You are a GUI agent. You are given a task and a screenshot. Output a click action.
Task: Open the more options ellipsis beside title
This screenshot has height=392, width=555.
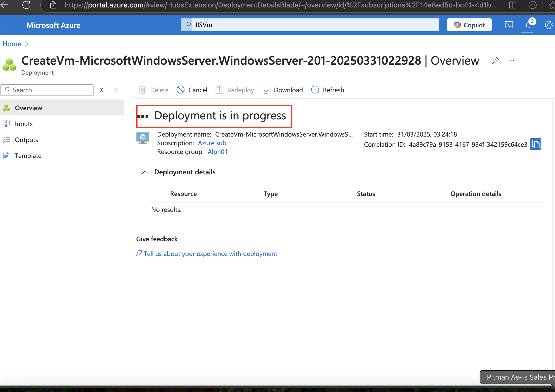(511, 61)
